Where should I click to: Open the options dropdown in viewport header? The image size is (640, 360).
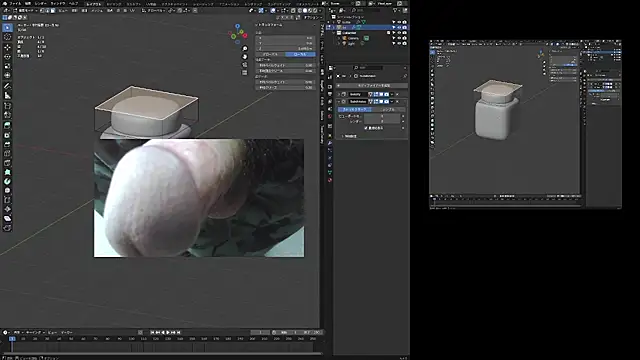pyautogui.click(x=313, y=18)
